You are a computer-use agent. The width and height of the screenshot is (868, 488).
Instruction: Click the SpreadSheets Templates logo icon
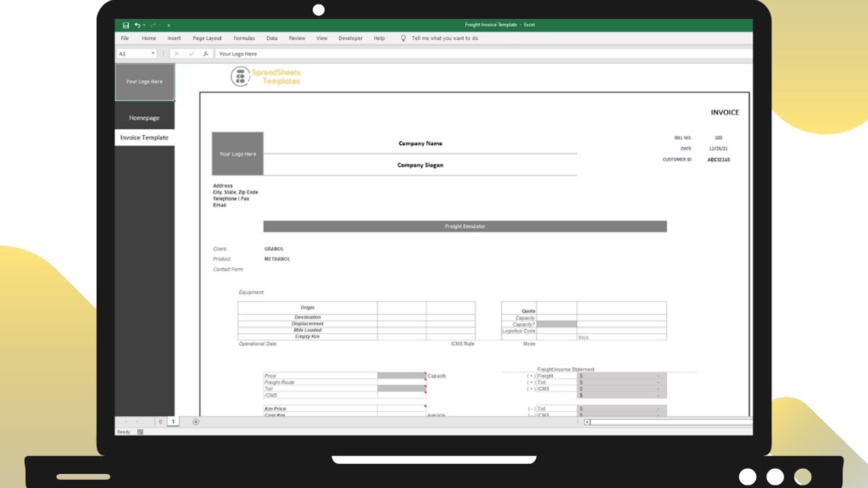click(241, 77)
